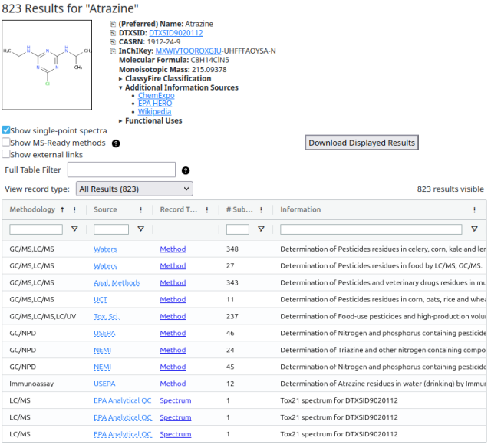
Task: Copy the InChIKey using its copy icon
Action: tap(113, 51)
